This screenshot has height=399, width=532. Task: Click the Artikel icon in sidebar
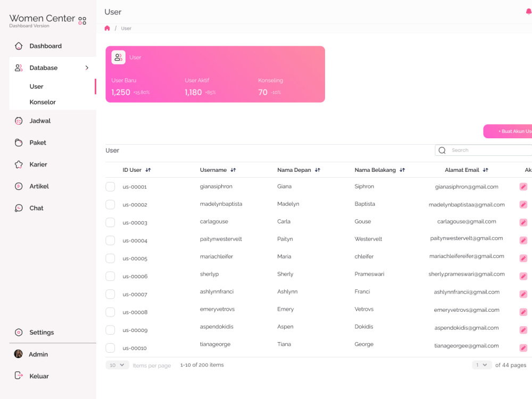(x=19, y=186)
